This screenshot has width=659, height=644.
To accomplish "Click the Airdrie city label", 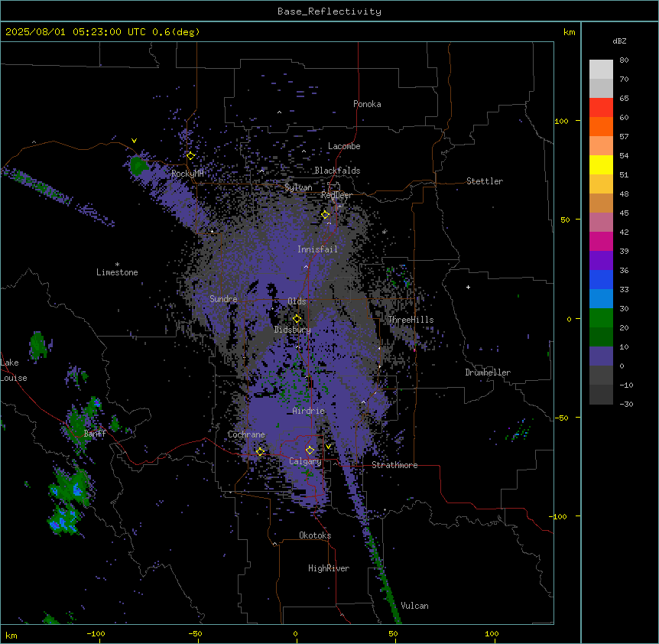I will [x=309, y=411].
